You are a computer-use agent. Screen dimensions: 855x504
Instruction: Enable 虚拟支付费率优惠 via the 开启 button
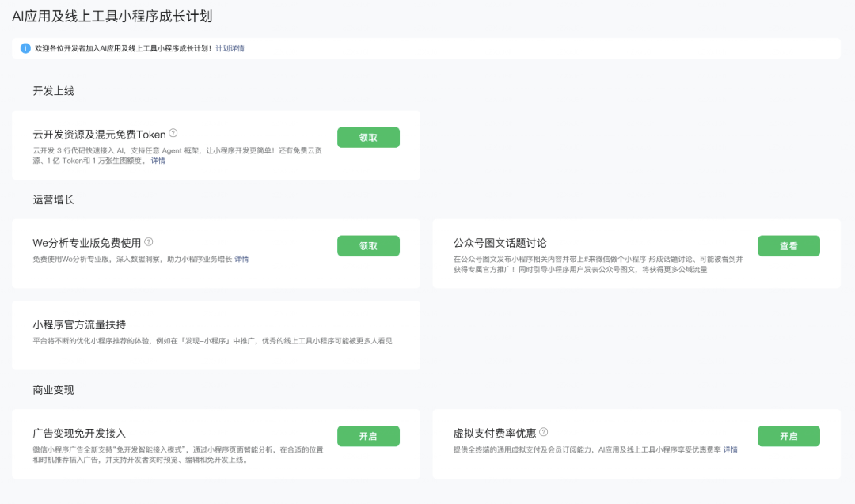788,436
